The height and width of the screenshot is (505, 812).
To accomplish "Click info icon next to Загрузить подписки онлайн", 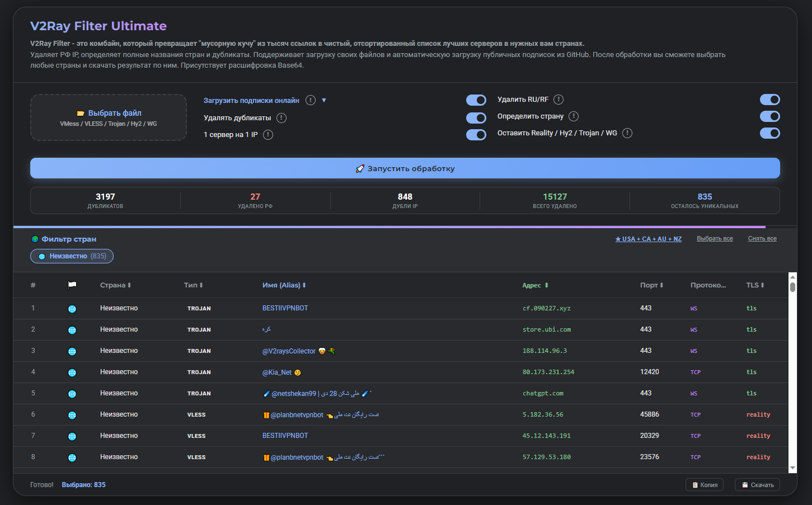I will pos(311,100).
